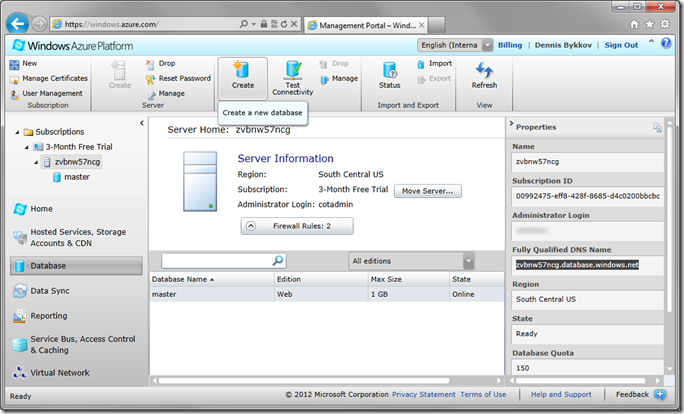684x414 pixels.
Task: Select the master database tree item
Action: (72, 177)
